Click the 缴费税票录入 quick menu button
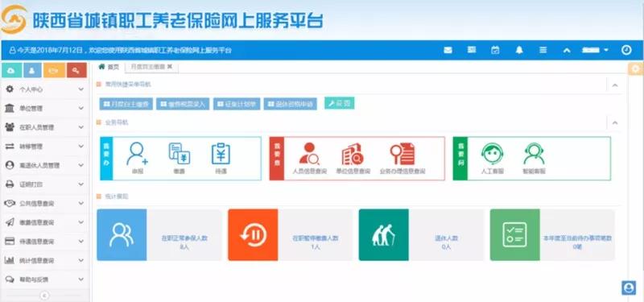The height and width of the screenshot is (302, 644). click(183, 104)
